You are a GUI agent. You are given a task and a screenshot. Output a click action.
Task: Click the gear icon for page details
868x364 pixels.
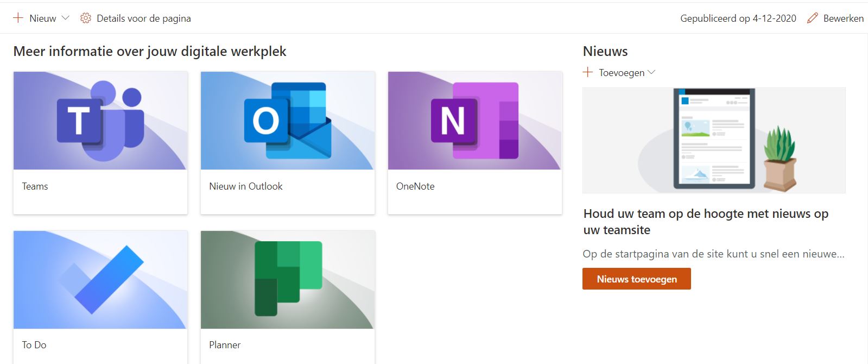point(85,18)
